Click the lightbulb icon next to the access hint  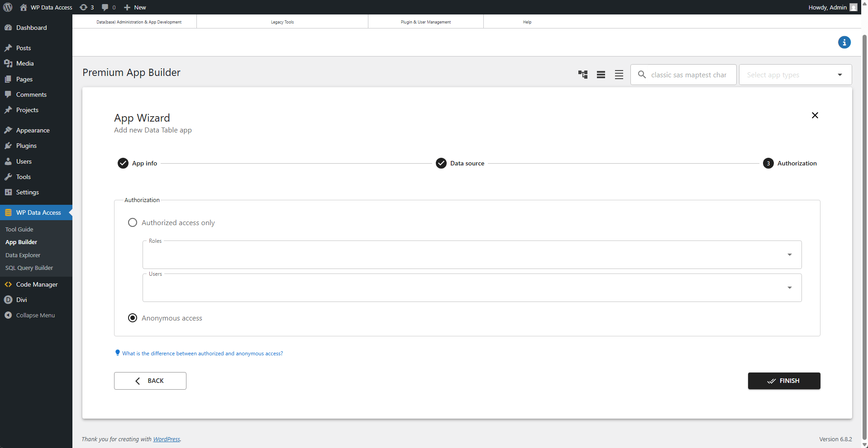[x=117, y=353]
